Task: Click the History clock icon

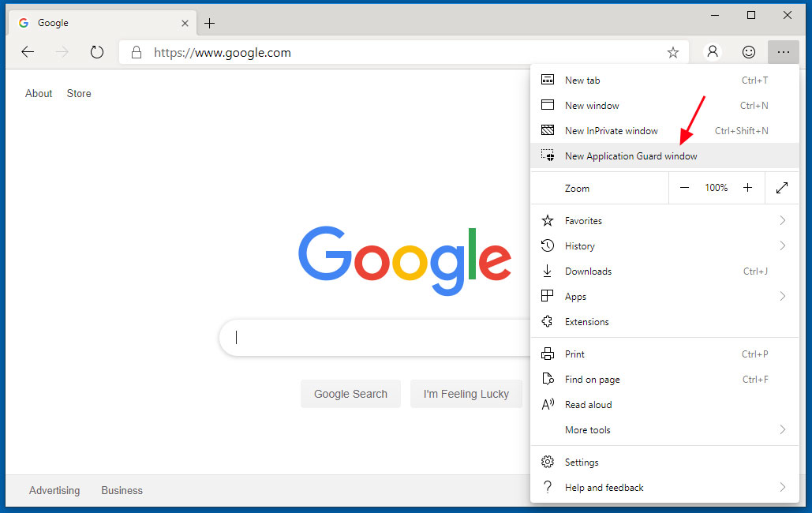Action: click(548, 245)
